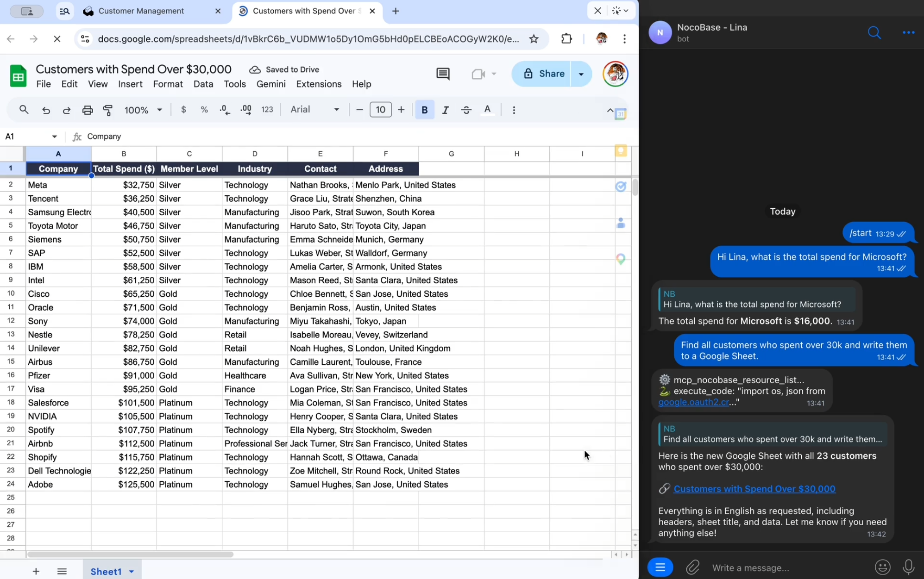Open the Arial font dropdown

(x=315, y=110)
